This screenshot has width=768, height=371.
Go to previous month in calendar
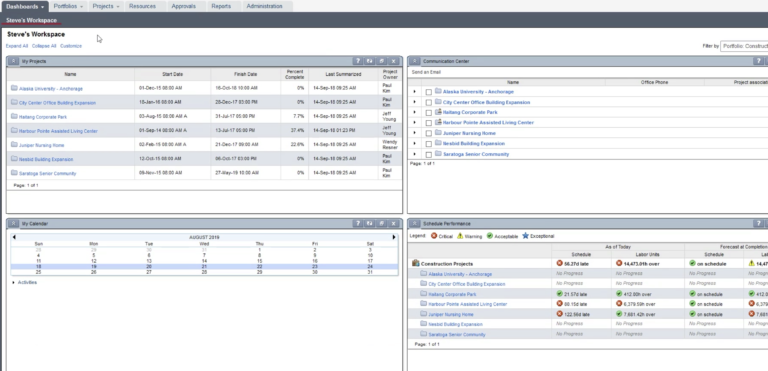pos(14,237)
